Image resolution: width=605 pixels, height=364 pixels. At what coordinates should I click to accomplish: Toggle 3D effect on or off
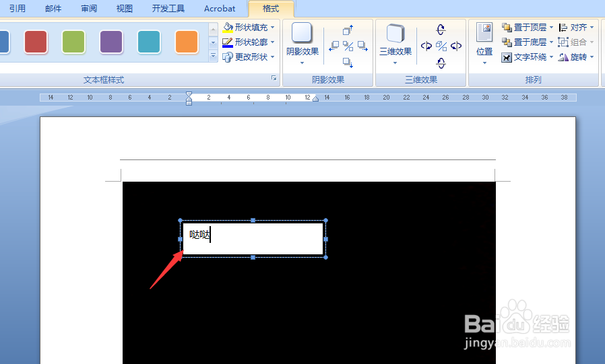pyautogui.click(x=441, y=46)
